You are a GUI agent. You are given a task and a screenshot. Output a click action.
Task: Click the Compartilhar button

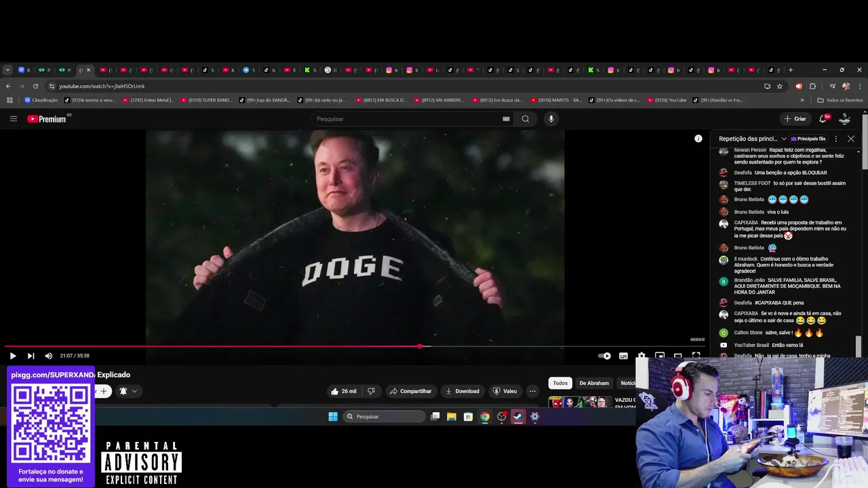click(x=411, y=391)
